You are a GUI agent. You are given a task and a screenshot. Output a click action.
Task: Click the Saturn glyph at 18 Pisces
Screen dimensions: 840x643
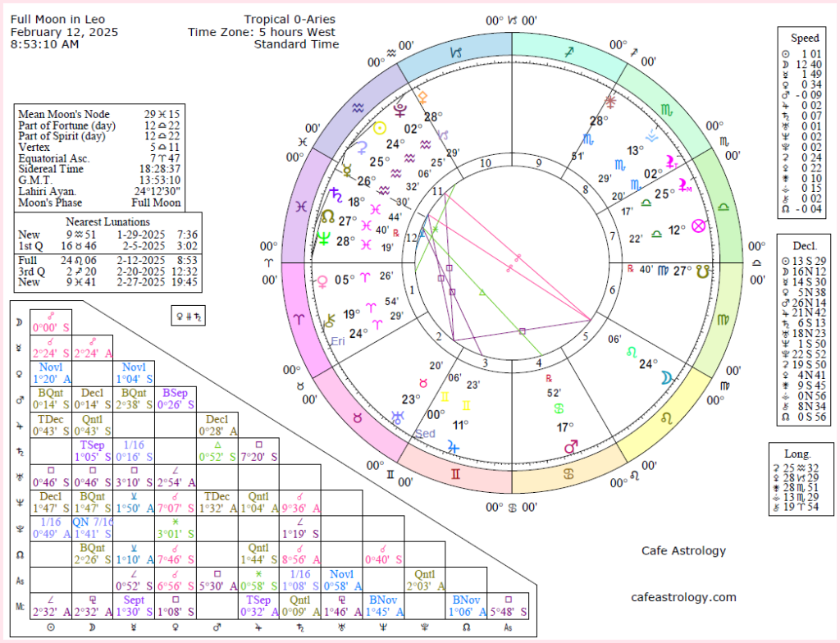coord(336,194)
